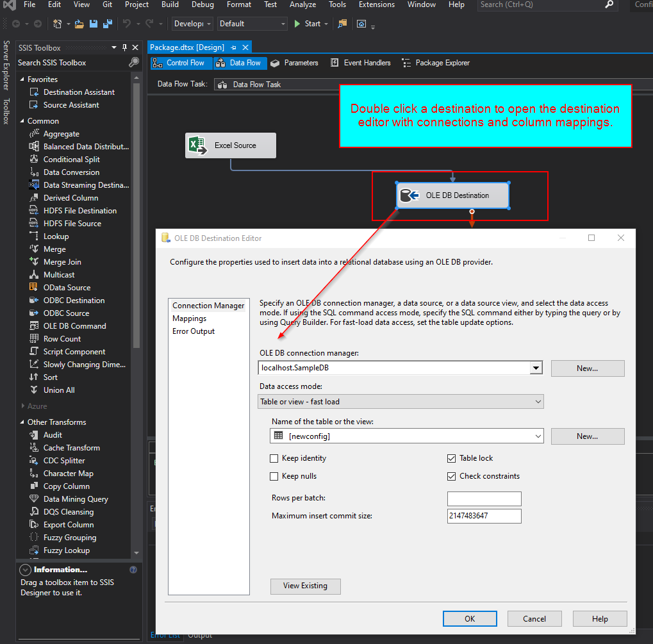
Task: Open the OLE DB connection manager dropdown
Action: (x=536, y=368)
